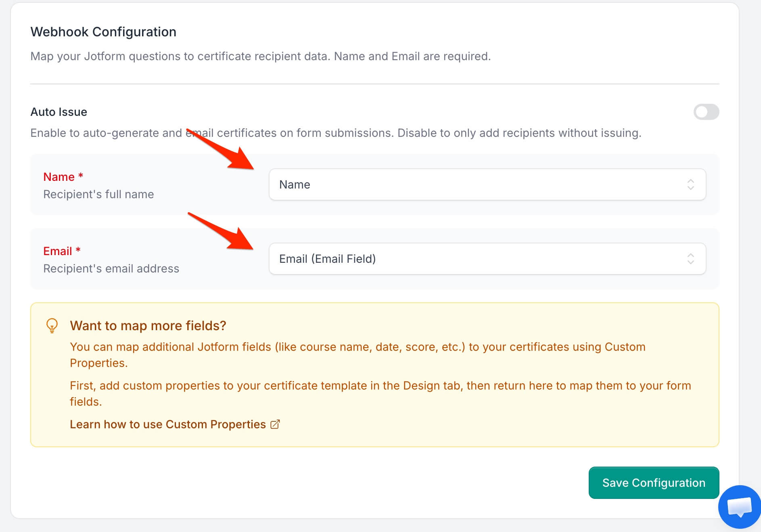Click the up-down chevron in the Name dropdown
Image resolution: width=761 pixels, height=532 pixels.
[690, 184]
